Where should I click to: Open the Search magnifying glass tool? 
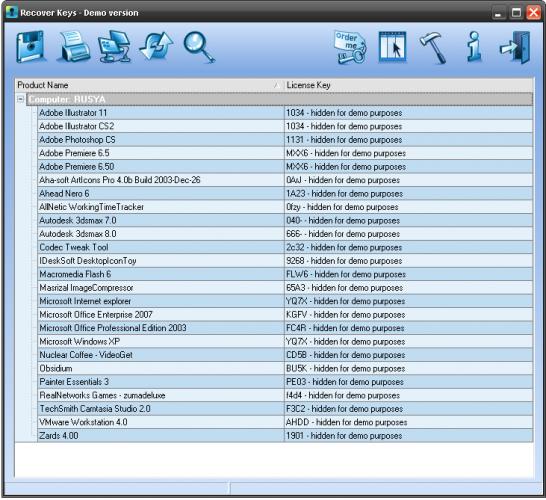tap(199, 48)
